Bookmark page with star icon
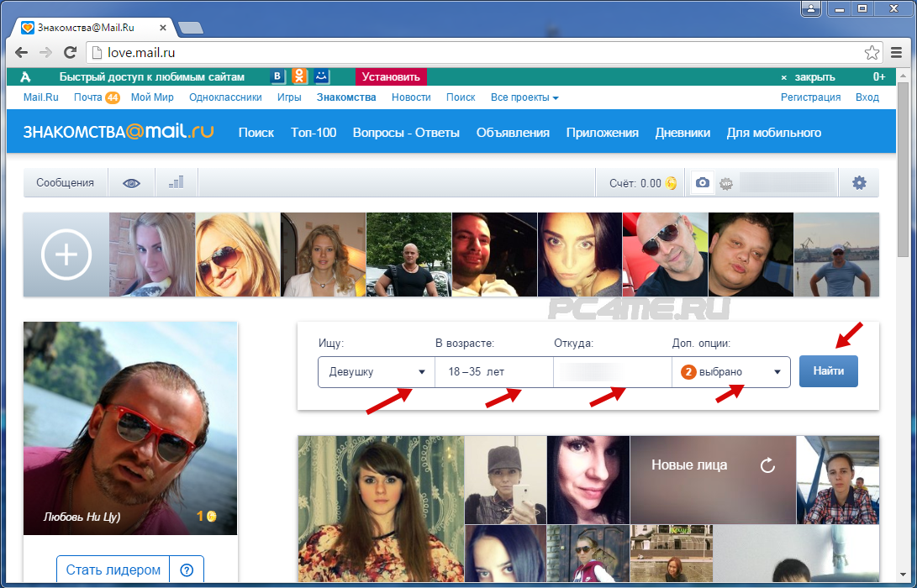917x588 pixels. coord(872,53)
